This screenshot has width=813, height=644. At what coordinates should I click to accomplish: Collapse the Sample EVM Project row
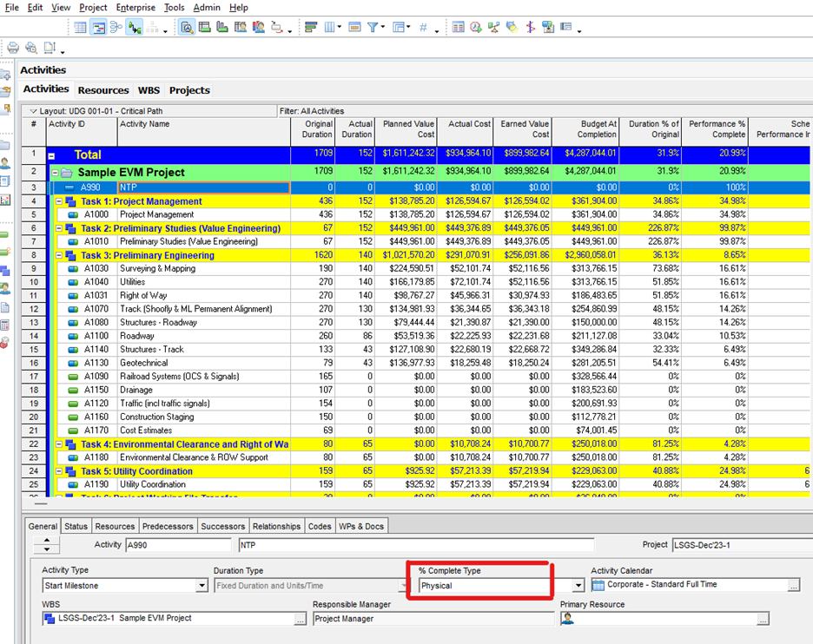pos(56,173)
